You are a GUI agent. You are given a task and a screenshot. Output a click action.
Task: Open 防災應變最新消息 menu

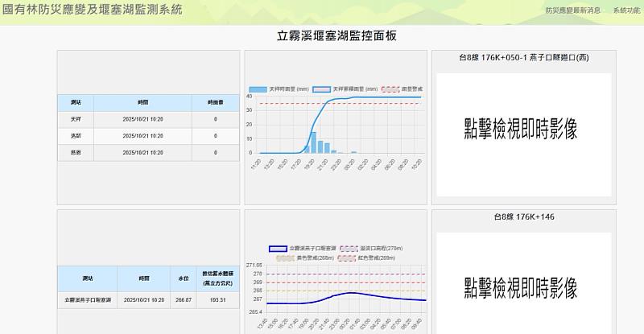click(x=572, y=10)
